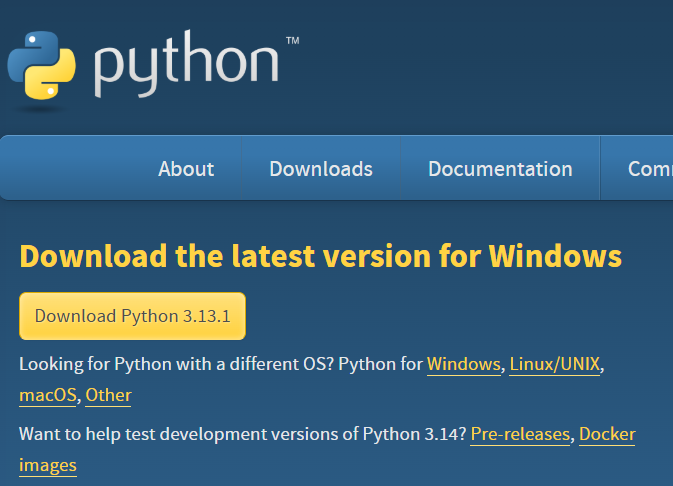Click Download Python 3.13.1 button

tap(132, 316)
